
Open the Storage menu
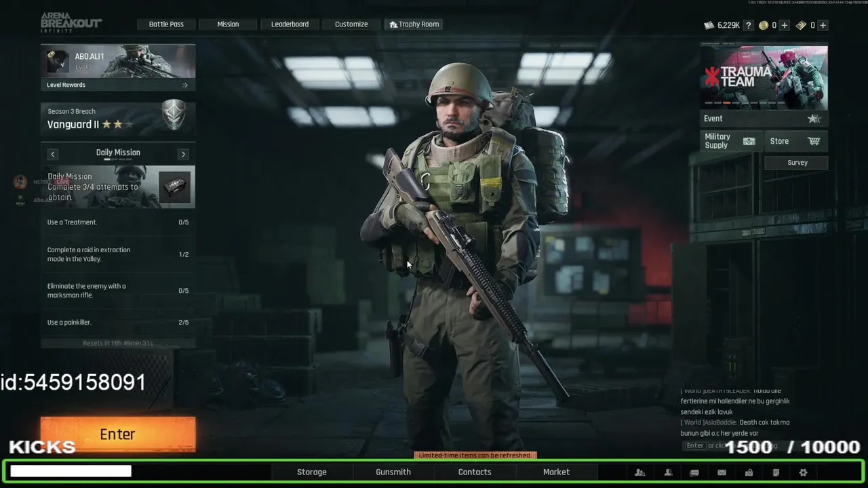[x=312, y=472]
